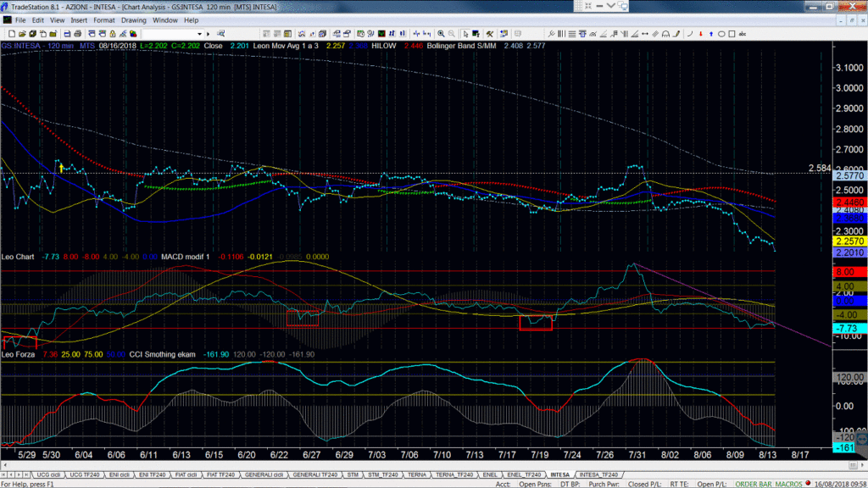Screen dimensions: 868x488
Task: Open the View menu
Action: 57,20
